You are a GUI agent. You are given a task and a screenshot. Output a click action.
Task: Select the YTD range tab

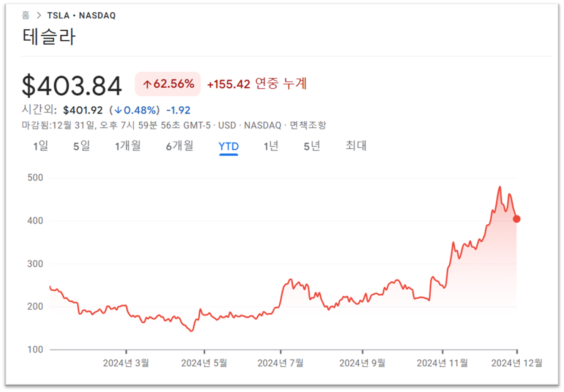coord(229,146)
